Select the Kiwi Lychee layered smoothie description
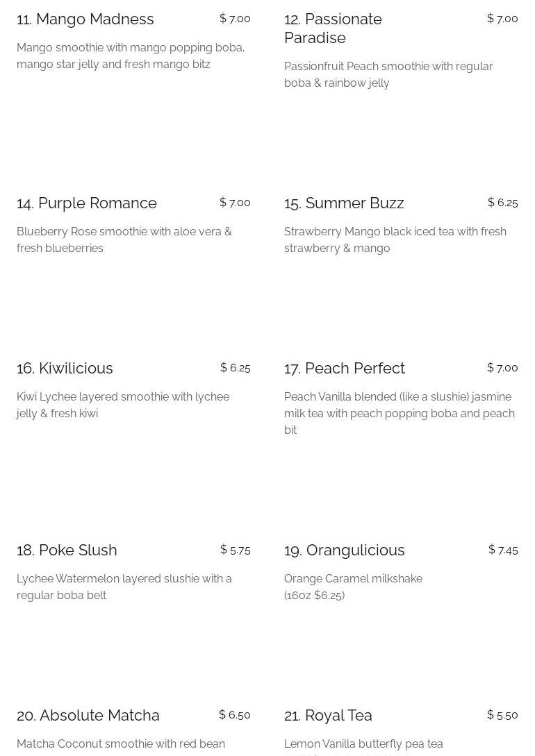The width and height of the screenshot is (535, 756). (x=122, y=405)
